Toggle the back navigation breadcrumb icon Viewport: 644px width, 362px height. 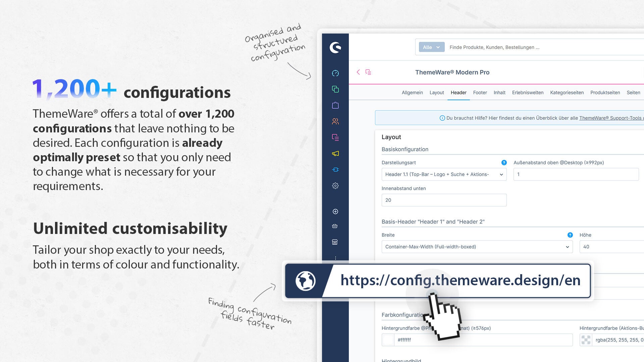358,72
